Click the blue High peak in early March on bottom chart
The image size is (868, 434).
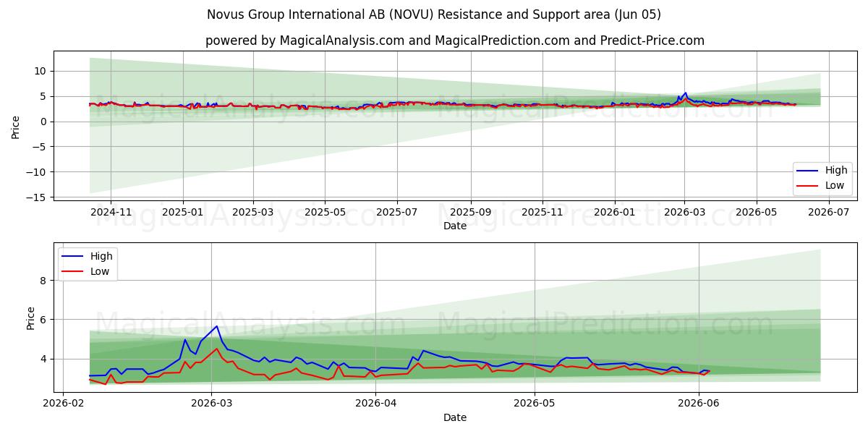(x=216, y=326)
